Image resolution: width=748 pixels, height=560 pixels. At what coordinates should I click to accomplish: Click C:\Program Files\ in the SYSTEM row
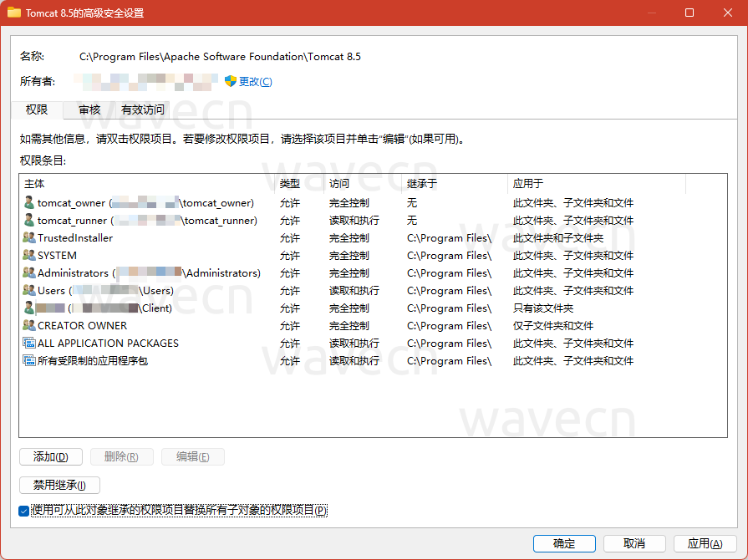[449, 256]
